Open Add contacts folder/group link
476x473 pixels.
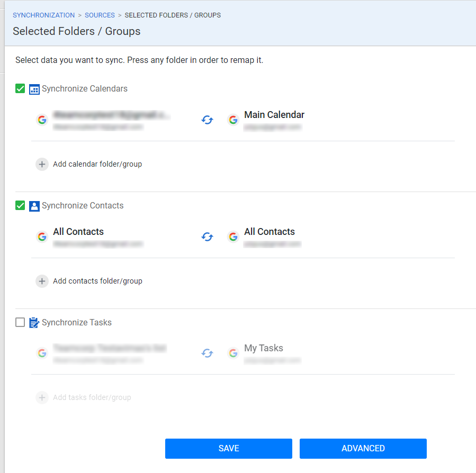click(97, 281)
